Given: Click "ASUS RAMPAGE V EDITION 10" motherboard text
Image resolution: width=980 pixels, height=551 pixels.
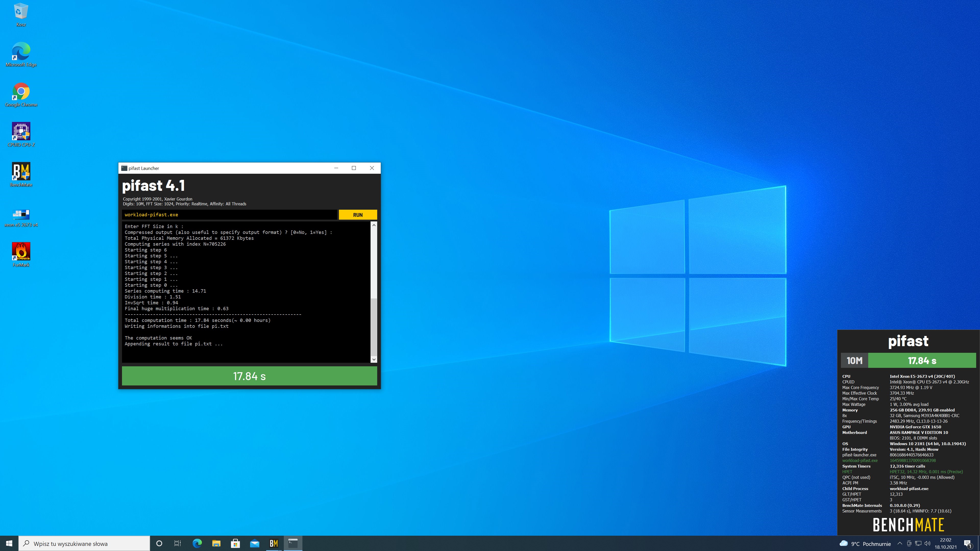Looking at the screenshot, I should (x=919, y=433).
